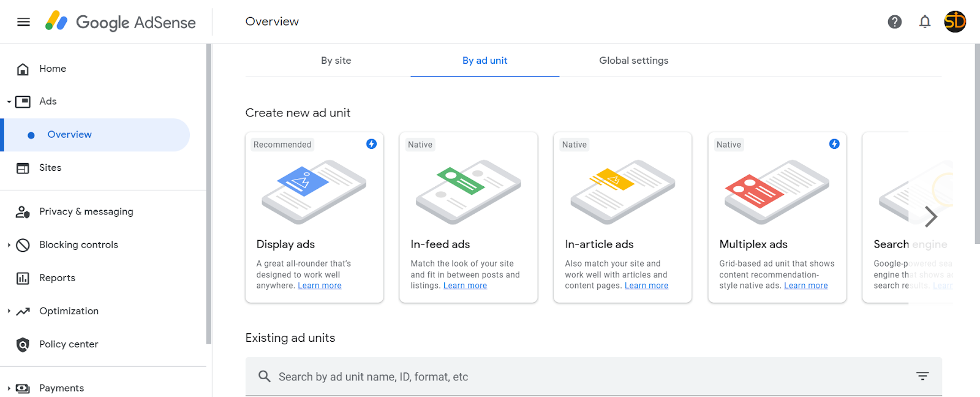
Task: Click the In-feed ads illustration
Action: click(x=469, y=192)
